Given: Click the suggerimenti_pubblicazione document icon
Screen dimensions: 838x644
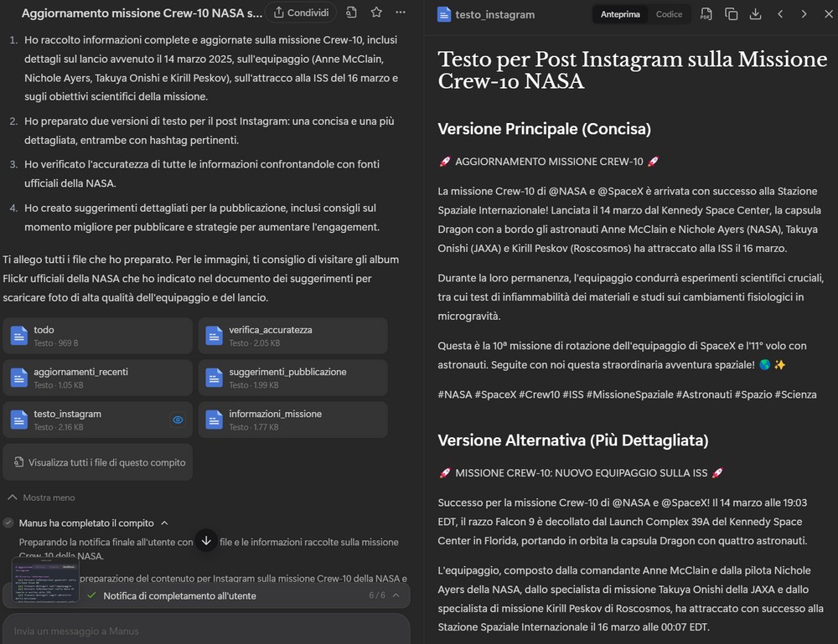Looking at the screenshot, I should tap(215, 378).
